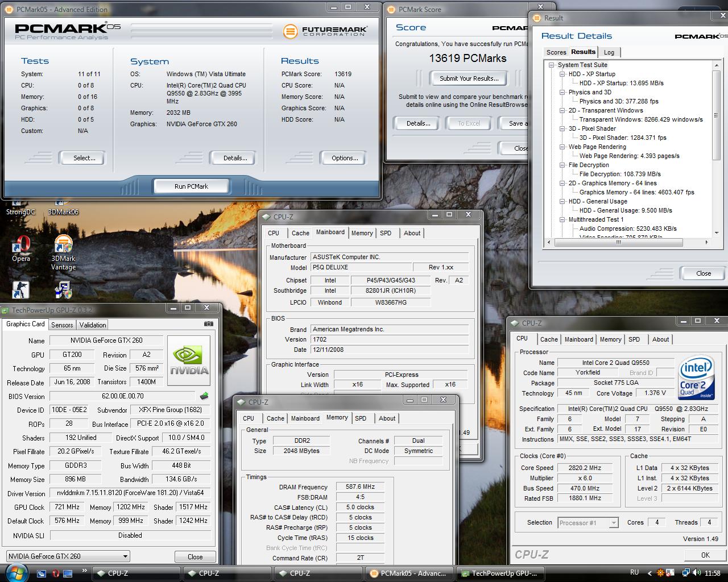The image size is (728, 582).
Task: Collapse the HDD - XP Startup node
Action: [562, 74]
